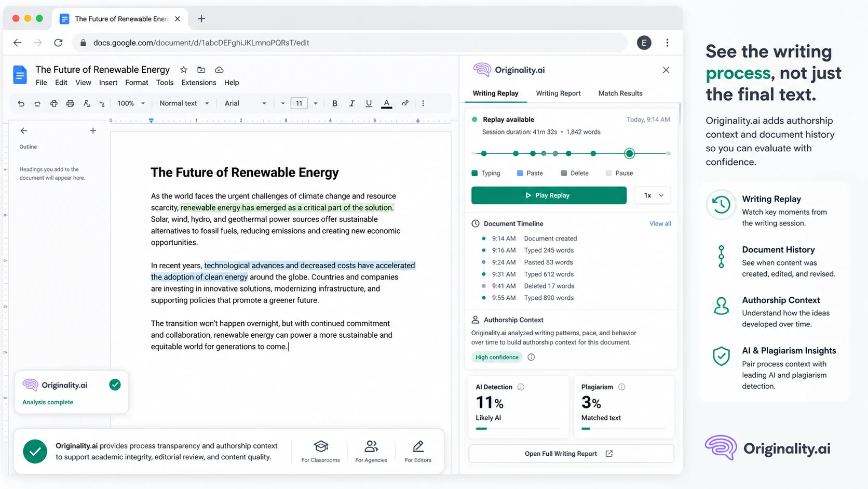
Task: Close the document outline with the back arrow
Action: [x=24, y=130]
